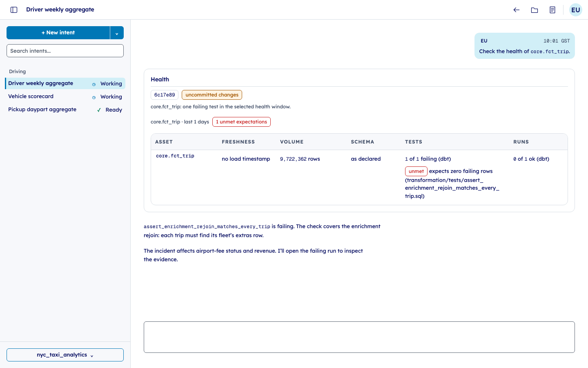This screenshot has width=588, height=368.
Task: Click the ASSET column header
Action: point(164,142)
